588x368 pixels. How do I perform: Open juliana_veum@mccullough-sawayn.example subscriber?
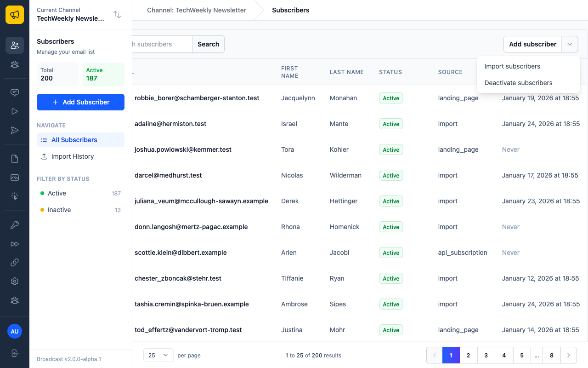[x=201, y=201]
